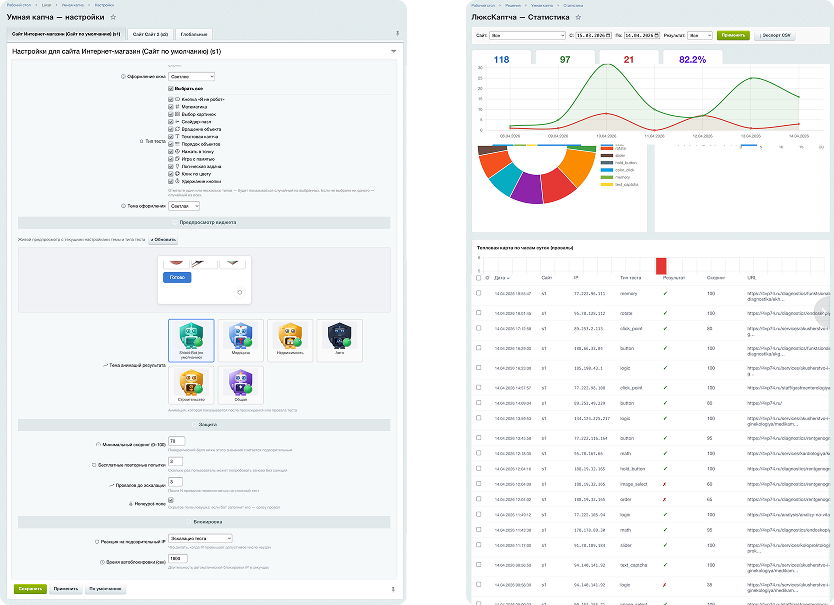
Task: Toggle the 'Невидимое поле' honeypot checkbox
Action: [x=171, y=501]
